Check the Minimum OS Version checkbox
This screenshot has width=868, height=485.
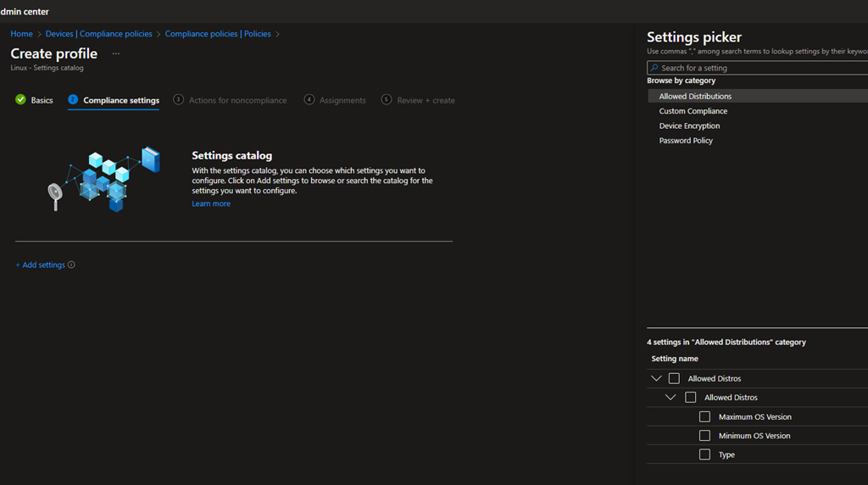704,436
